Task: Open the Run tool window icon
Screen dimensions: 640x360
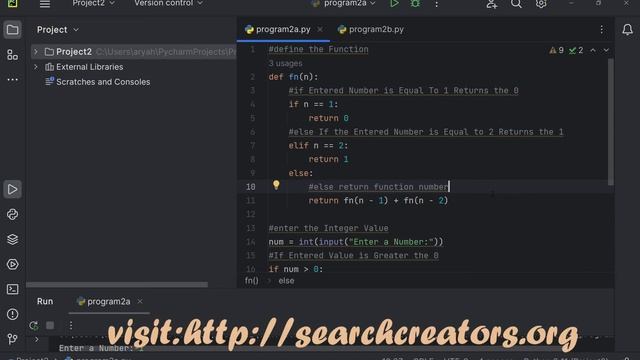Action: pos(13,189)
